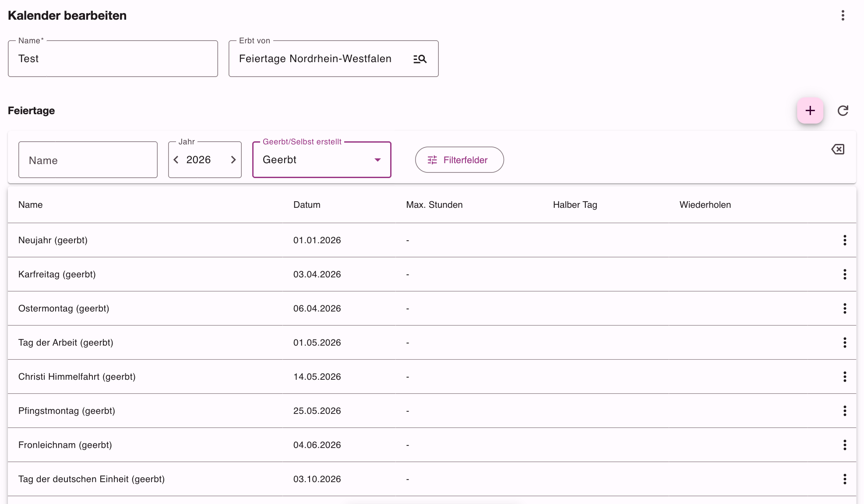
Task: Open the page options three-dot menu
Action: click(x=843, y=16)
